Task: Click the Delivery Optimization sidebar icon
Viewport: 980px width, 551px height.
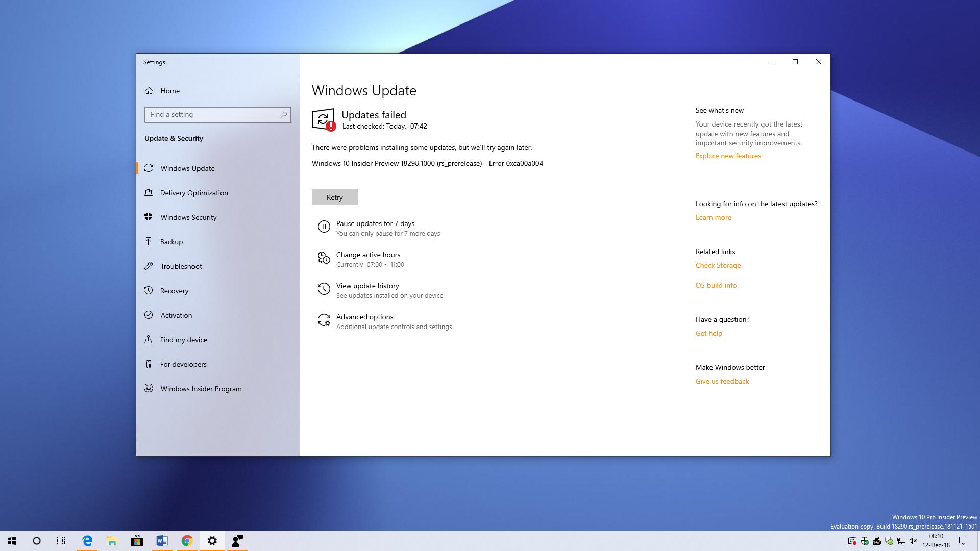Action: point(149,193)
